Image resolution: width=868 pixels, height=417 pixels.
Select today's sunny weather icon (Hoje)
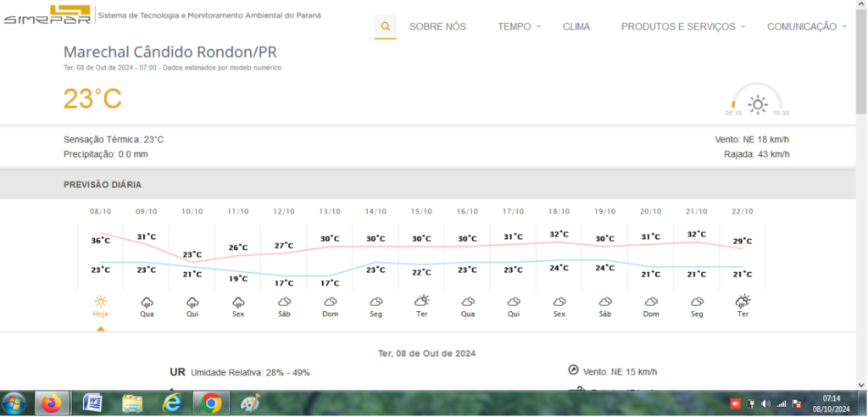tap(101, 302)
